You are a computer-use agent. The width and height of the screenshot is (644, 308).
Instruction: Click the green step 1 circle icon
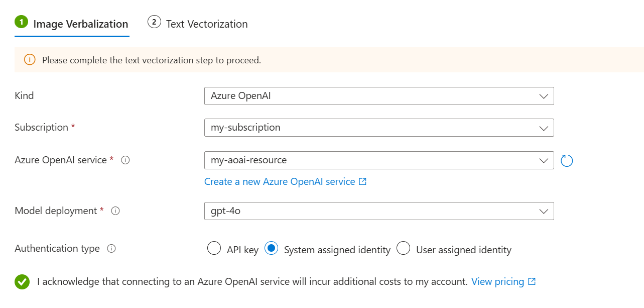coord(21,22)
